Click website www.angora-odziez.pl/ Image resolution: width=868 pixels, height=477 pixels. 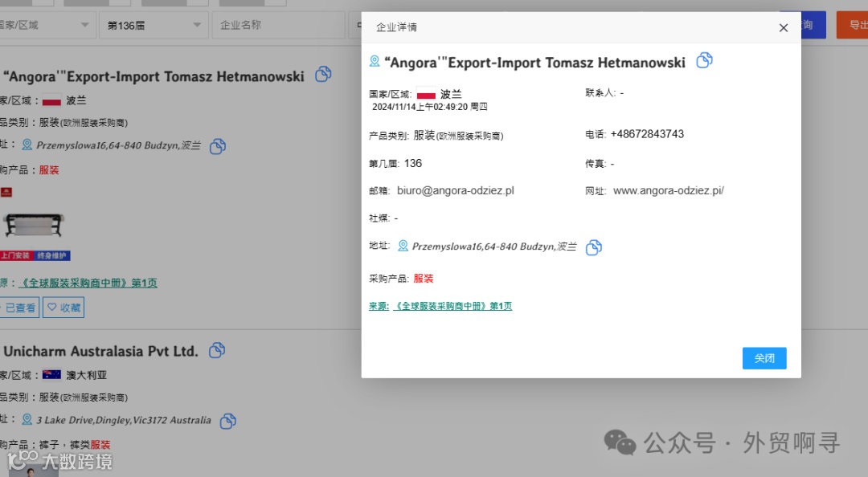pos(668,190)
